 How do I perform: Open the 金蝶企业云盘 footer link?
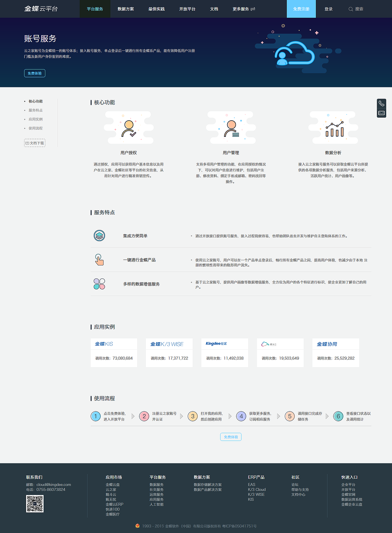tap(352, 504)
